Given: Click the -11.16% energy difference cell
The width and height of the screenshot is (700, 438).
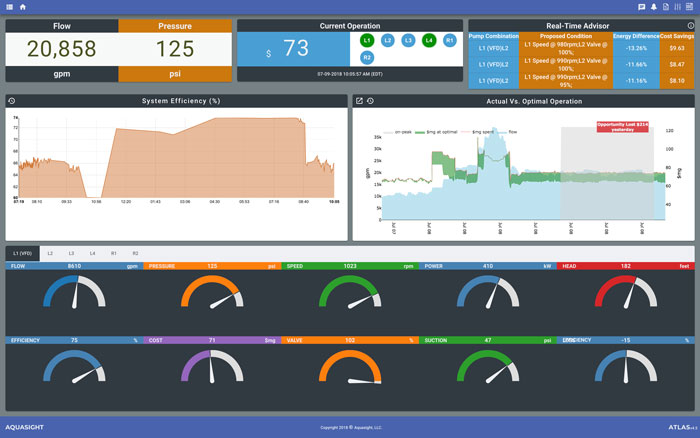Looking at the screenshot, I should (x=636, y=81).
